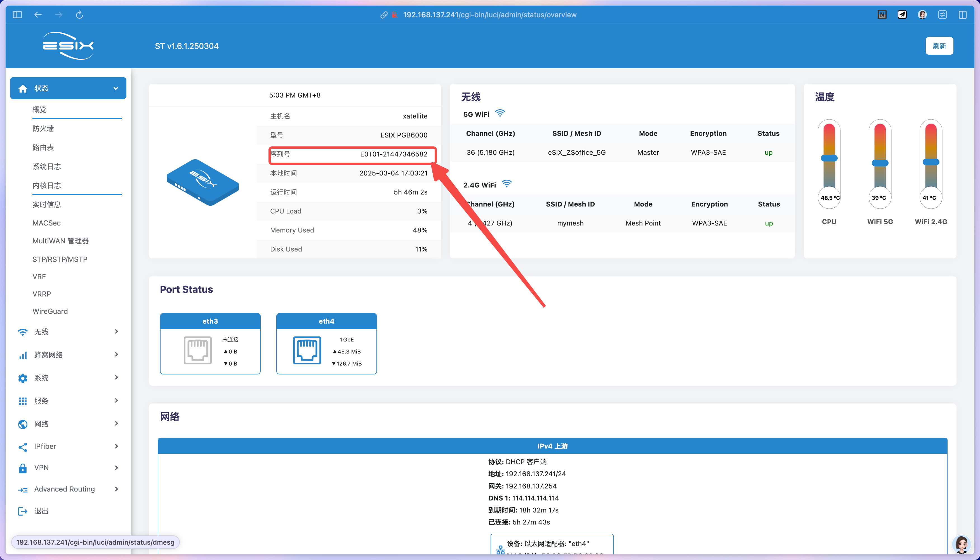The height and width of the screenshot is (560, 980).
Task: Select WireGuard in the sidebar
Action: coord(50,311)
